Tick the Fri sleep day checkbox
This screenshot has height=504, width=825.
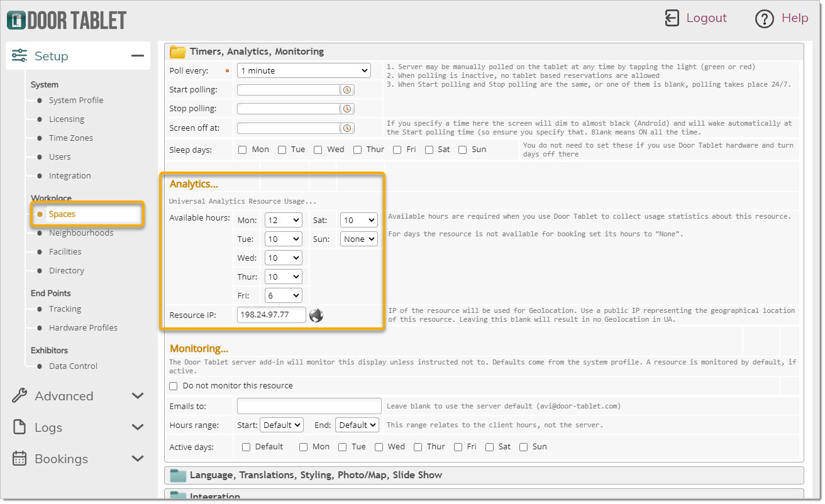pyautogui.click(x=397, y=150)
